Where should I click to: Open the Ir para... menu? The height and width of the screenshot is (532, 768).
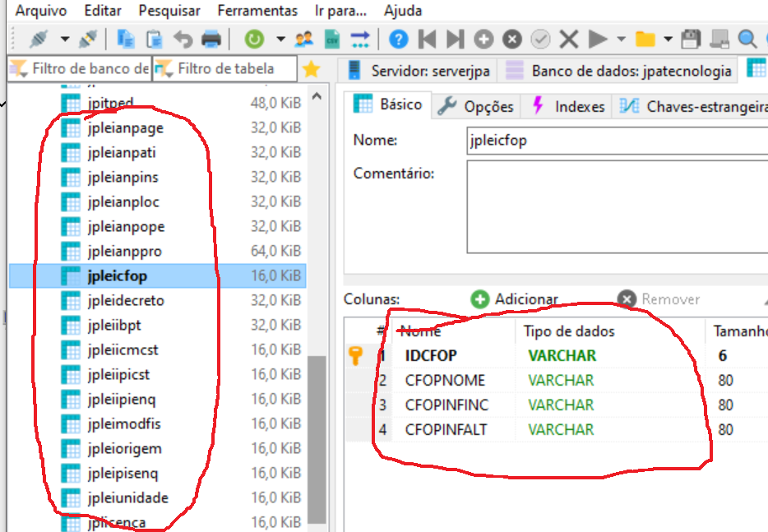coord(341,11)
